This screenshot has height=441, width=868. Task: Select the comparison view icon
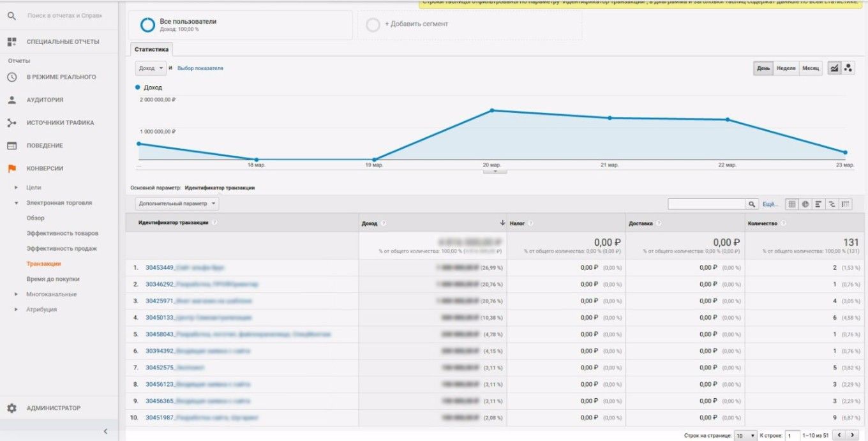coord(832,204)
